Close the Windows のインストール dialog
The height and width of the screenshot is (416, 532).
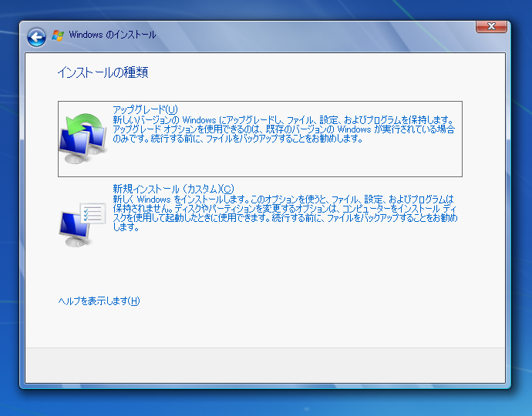click(x=491, y=26)
